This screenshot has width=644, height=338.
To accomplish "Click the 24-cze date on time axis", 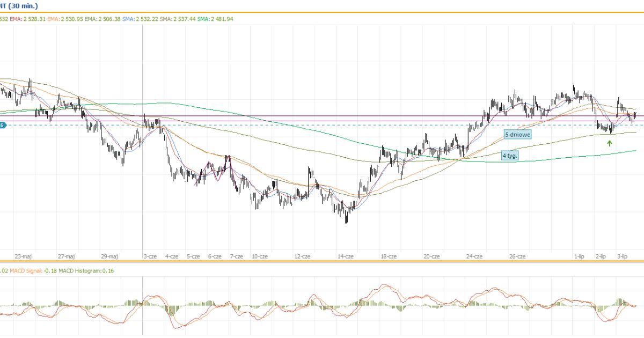I will 474,256.
